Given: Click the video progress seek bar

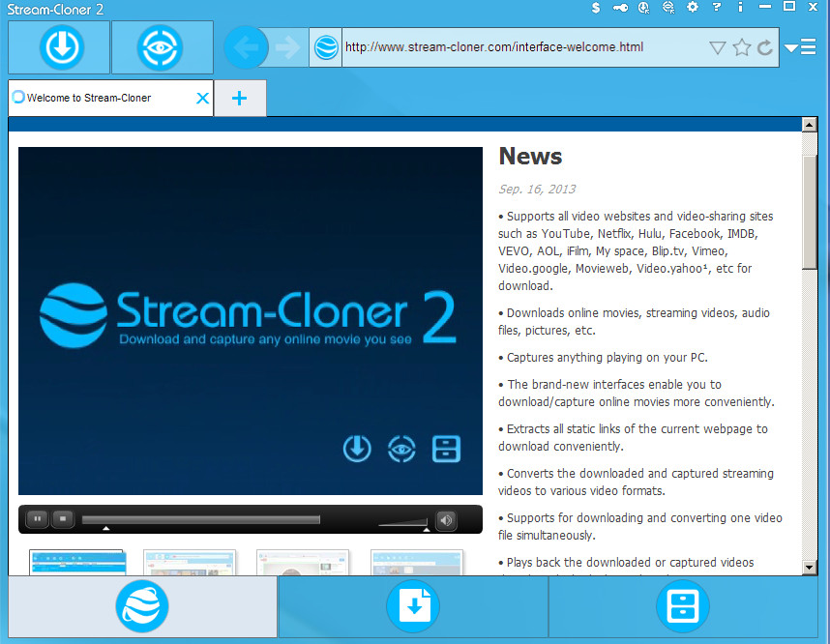Looking at the screenshot, I should coord(200,519).
